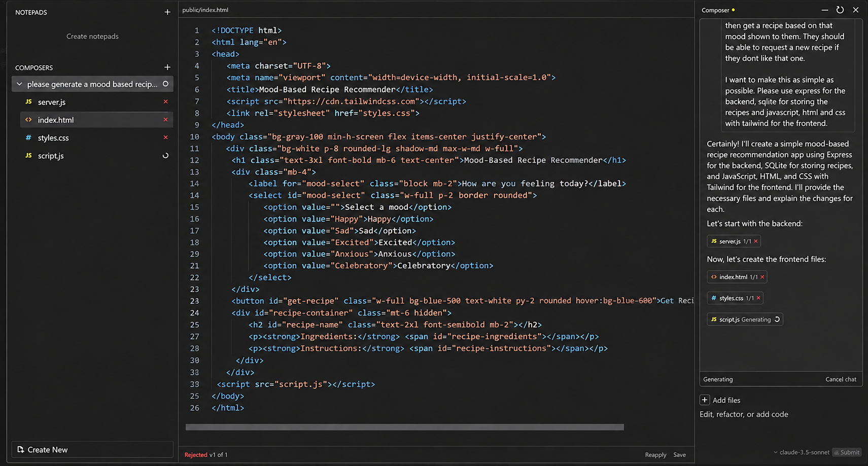The height and width of the screenshot is (466, 868).
Task: Click the COMPOSERS section header
Action: (x=34, y=67)
